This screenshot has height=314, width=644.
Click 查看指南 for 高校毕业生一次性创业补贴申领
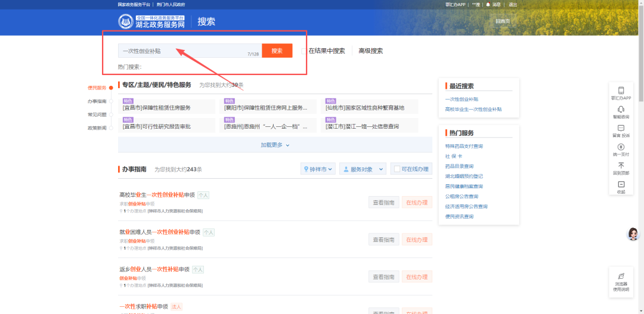pyautogui.click(x=383, y=203)
